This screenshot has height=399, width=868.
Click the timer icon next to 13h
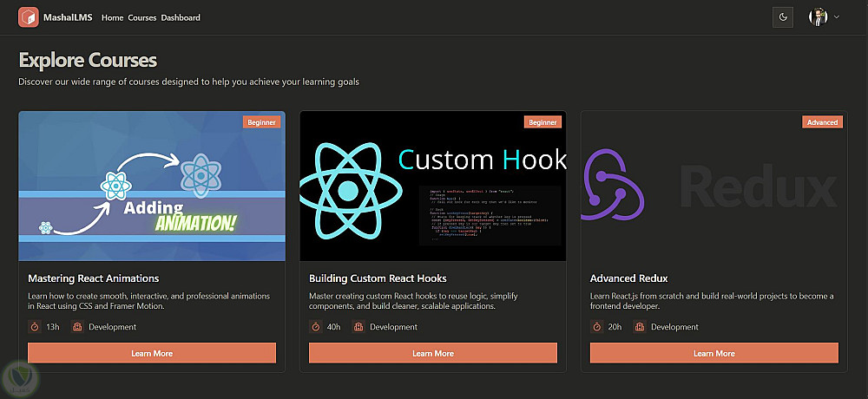pyautogui.click(x=35, y=327)
